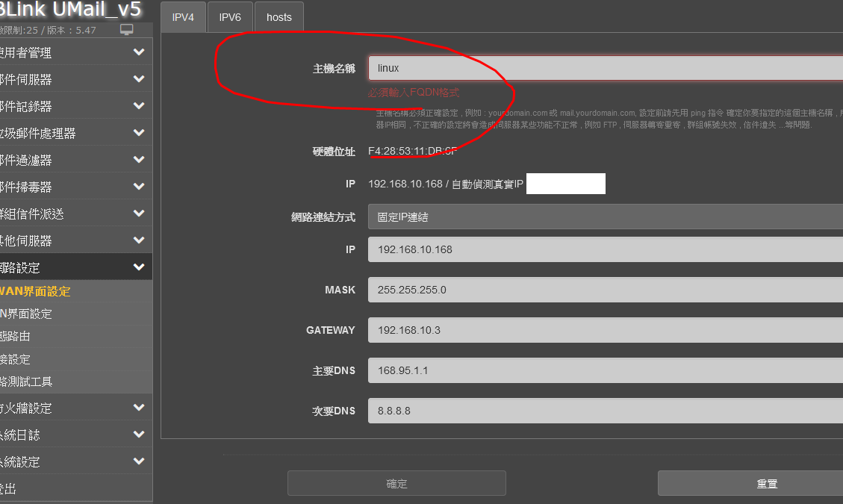Screen dimensions: 843x504
Task: Click the 確定 confirm button
Action: click(396, 483)
